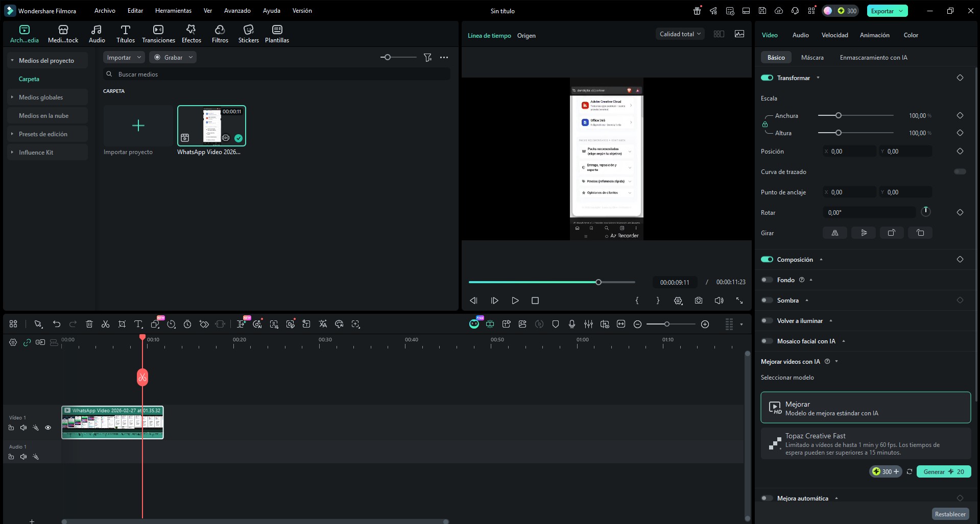Switch to the Velocidad tab

click(834, 35)
